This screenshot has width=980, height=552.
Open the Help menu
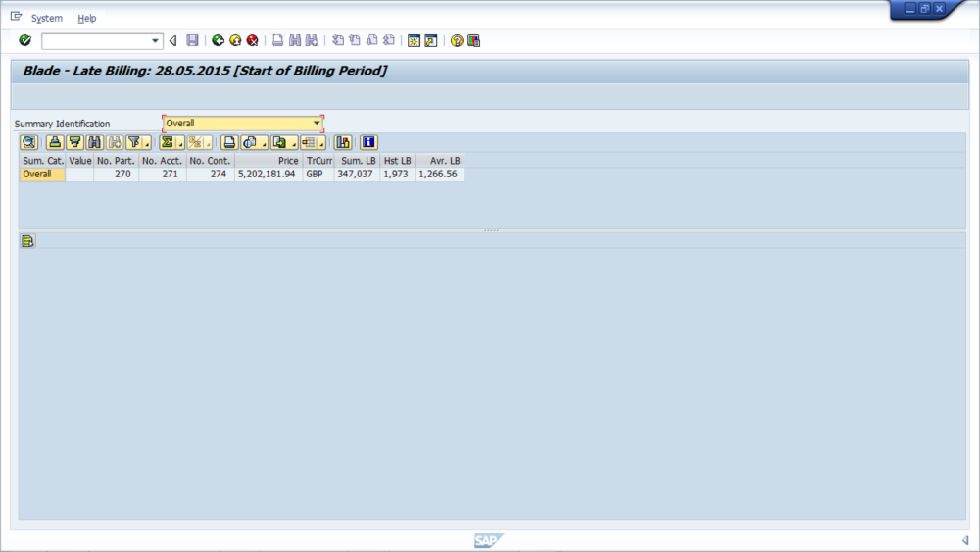(x=87, y=18)
